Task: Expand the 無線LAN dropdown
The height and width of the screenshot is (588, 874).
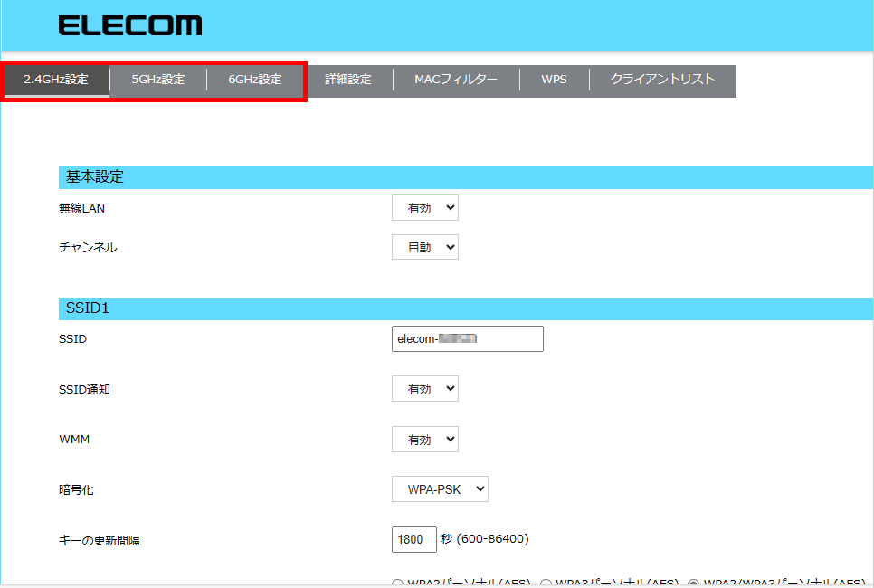Action: pyautogui.click(x=425, y=208)
